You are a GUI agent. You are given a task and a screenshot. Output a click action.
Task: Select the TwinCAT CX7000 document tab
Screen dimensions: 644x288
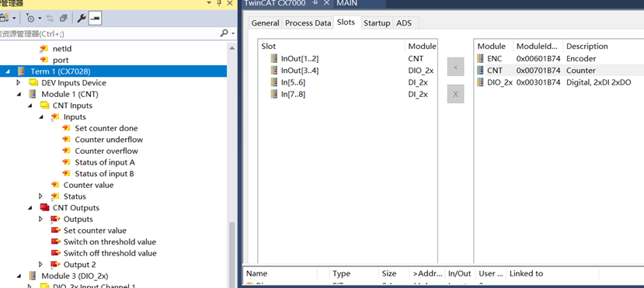point(275,3)
